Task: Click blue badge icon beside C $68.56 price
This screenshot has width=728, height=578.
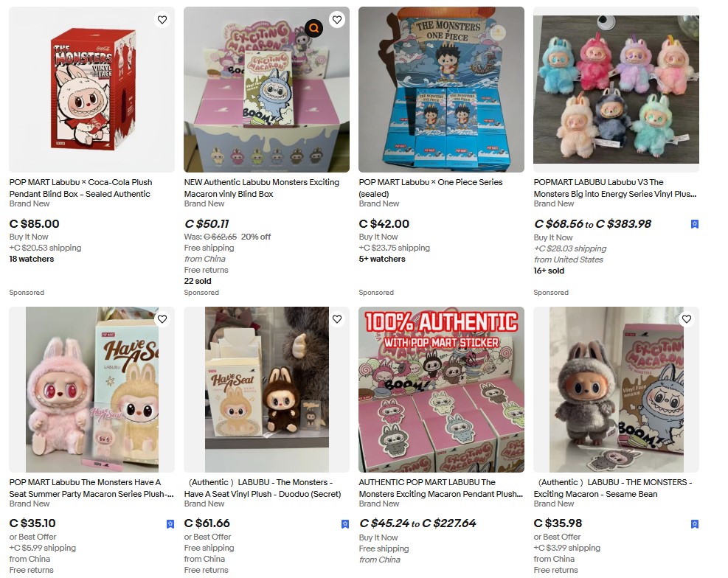Action: click(695, 224)
